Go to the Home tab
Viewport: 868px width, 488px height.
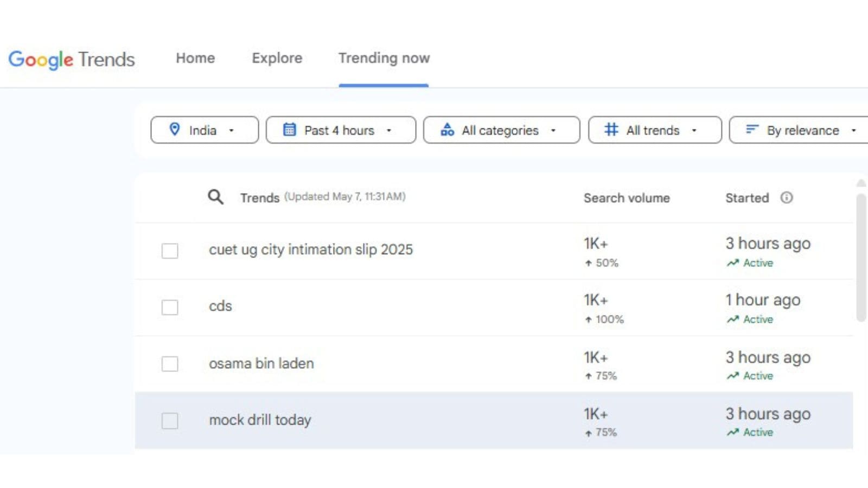(x=195, y=58)
